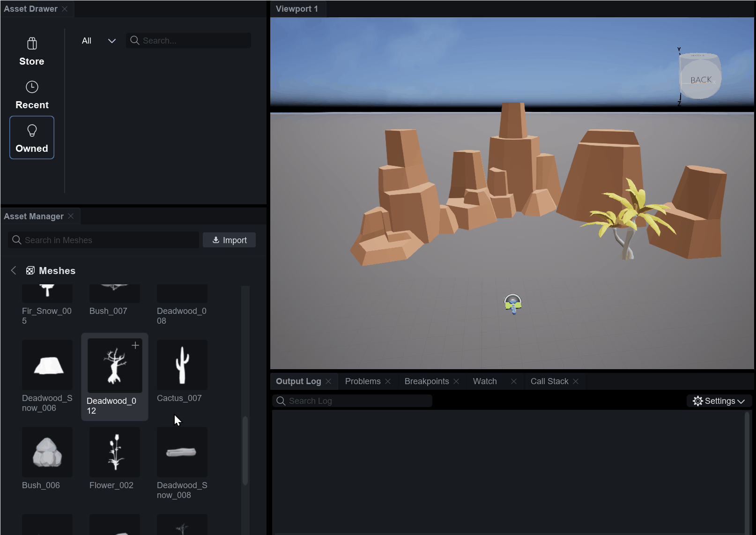Select the Owned assets section
The width and height of the screenshot is (756, 535).
[32, 138]
